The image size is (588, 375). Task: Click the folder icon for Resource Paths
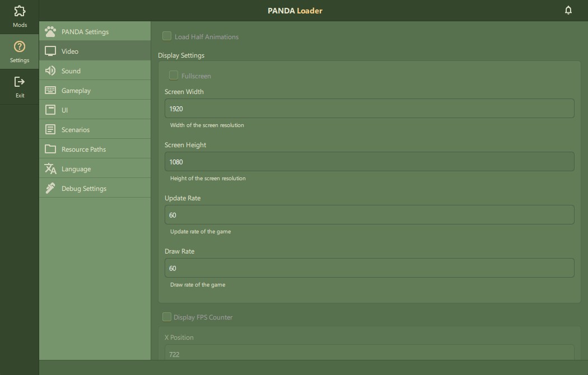(x=50, y=149)
